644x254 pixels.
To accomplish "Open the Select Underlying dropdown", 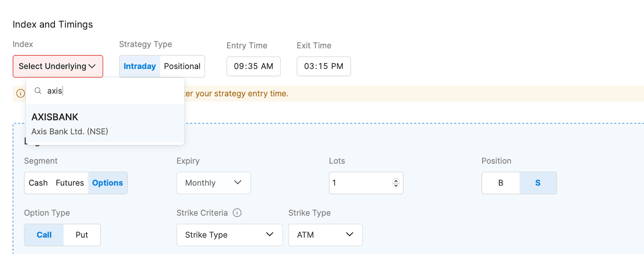I will pos(58,66).
